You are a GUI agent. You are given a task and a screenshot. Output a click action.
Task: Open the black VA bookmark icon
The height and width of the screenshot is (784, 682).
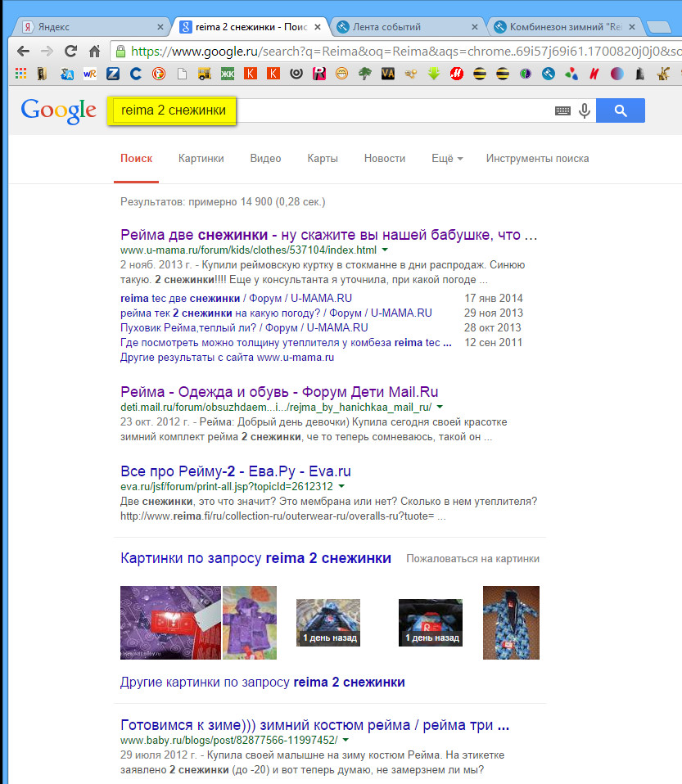coord(388,74)
